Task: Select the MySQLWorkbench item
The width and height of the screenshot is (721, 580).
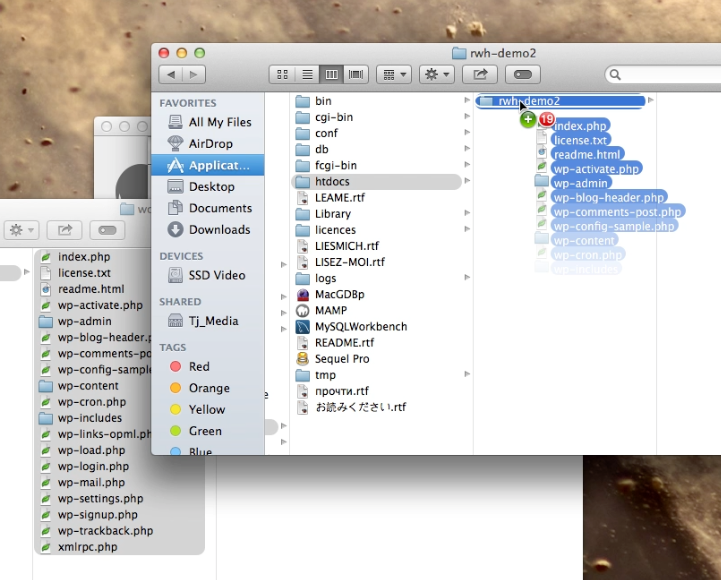Action: click(x=360, y=326)
